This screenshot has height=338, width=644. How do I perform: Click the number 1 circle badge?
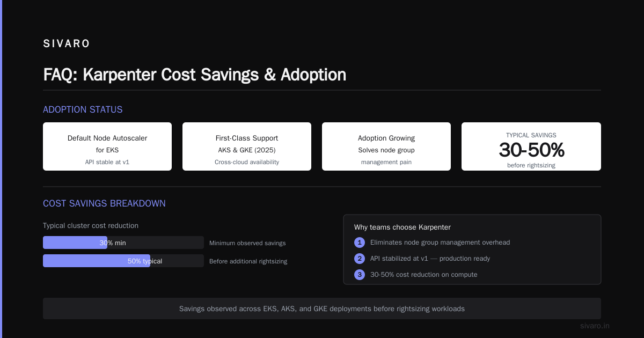coord(360,243)
